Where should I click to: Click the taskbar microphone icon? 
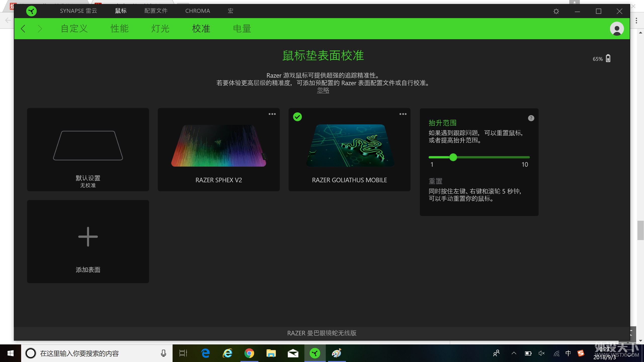pos(164,353)
